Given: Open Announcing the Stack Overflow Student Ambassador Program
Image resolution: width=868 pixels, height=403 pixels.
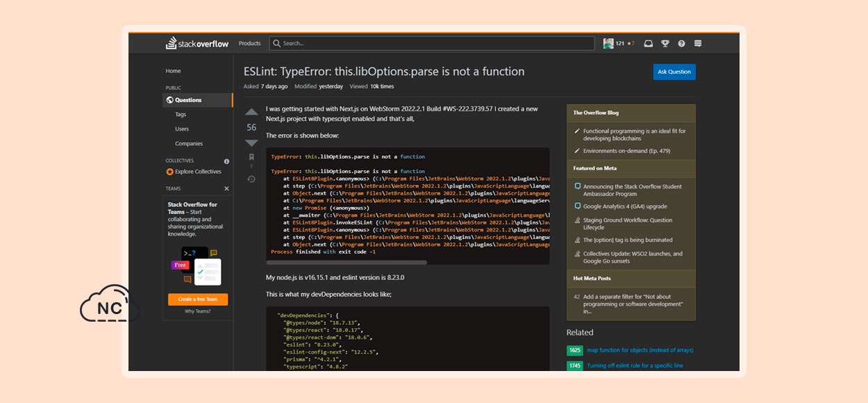Looking at the screenshot, I should click(x=633, y=190).
